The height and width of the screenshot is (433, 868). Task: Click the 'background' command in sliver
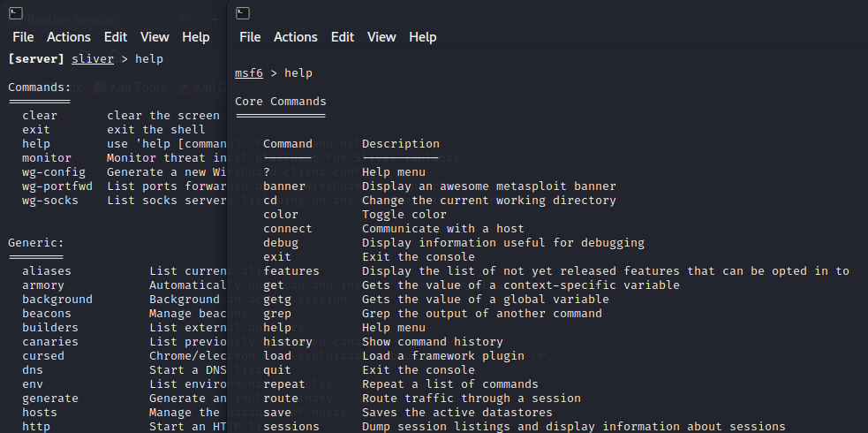pos(57,299)
